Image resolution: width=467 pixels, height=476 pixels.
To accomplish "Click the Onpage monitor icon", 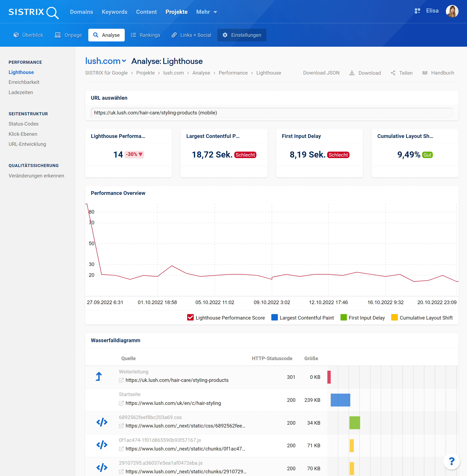I will coord(58,35).
